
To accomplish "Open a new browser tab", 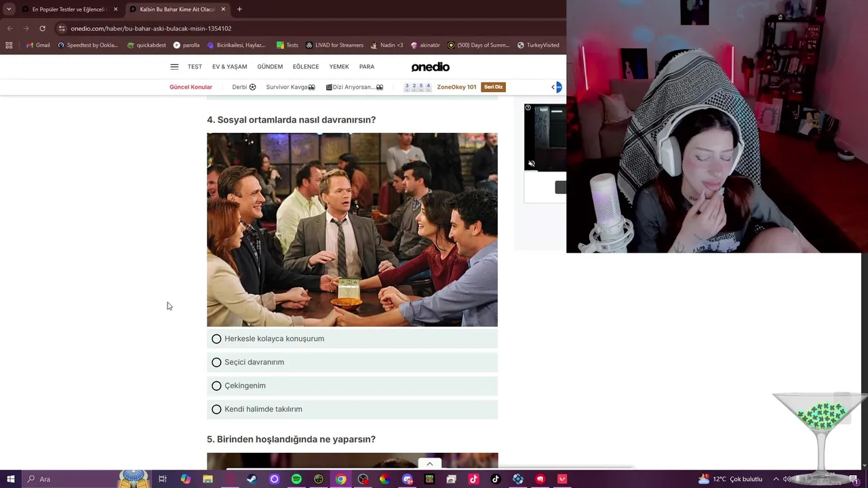I will click(x=239, y=9).
